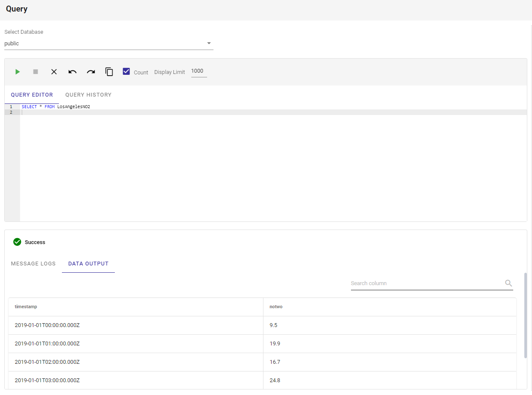Undo the last editor change
This screenshot has height=395, width=532.
[x=73, y=72]
